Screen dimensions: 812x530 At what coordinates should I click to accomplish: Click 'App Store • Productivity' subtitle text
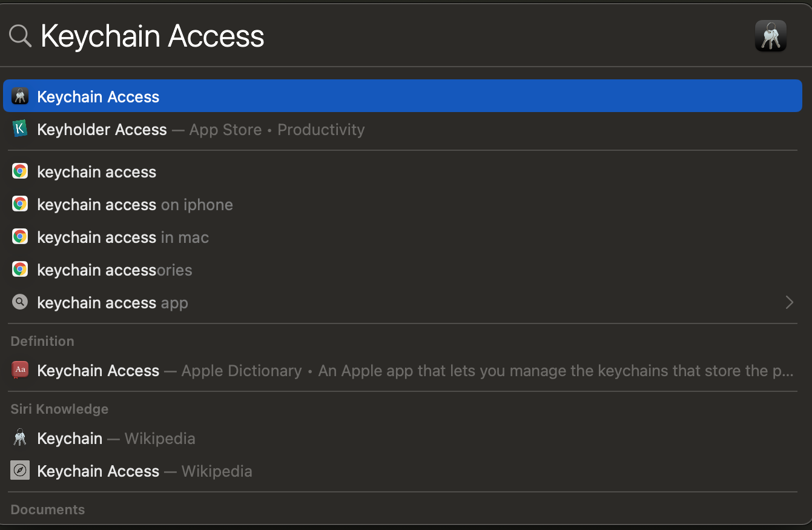point(277,130)
